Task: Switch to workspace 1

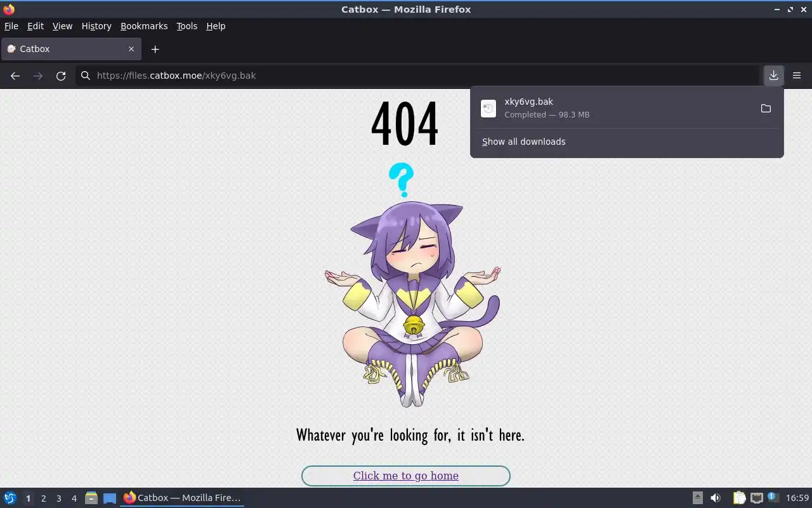Action: point(28,498)
